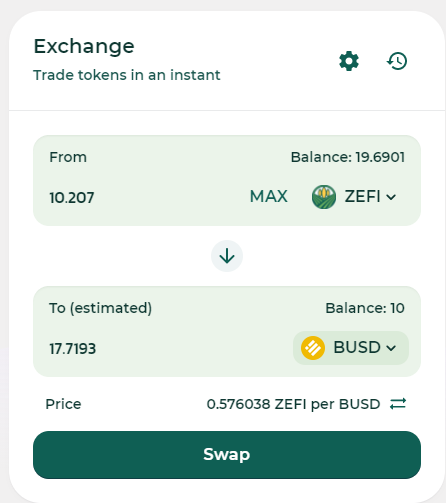Click the Exchange heading
Viewport: 446px width, 503px height.
pyautogui.click(x=84, y=46)
